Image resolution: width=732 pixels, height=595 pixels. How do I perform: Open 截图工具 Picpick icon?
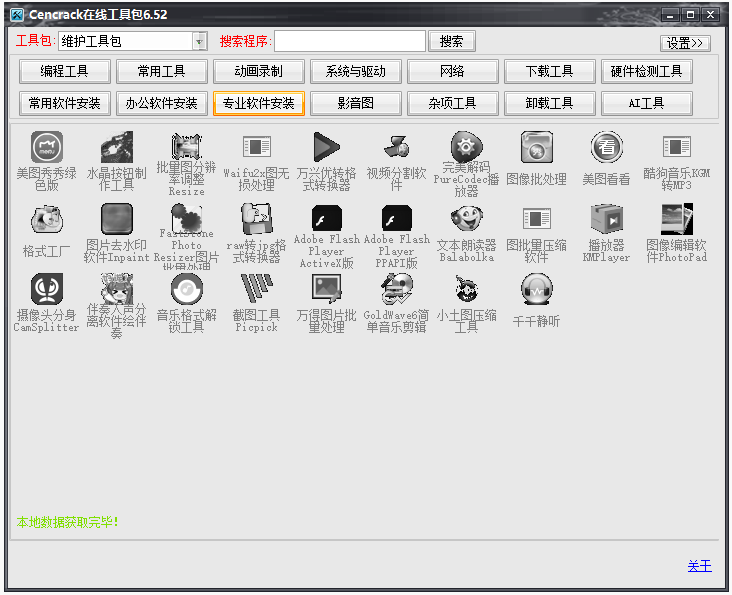[x=256, y=291]
